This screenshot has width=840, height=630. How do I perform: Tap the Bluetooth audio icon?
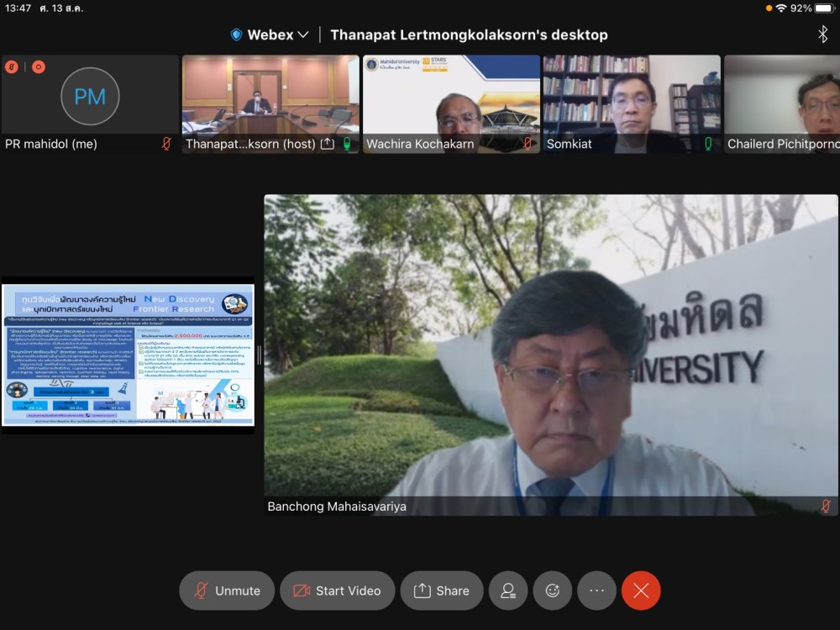click(822, 34)
